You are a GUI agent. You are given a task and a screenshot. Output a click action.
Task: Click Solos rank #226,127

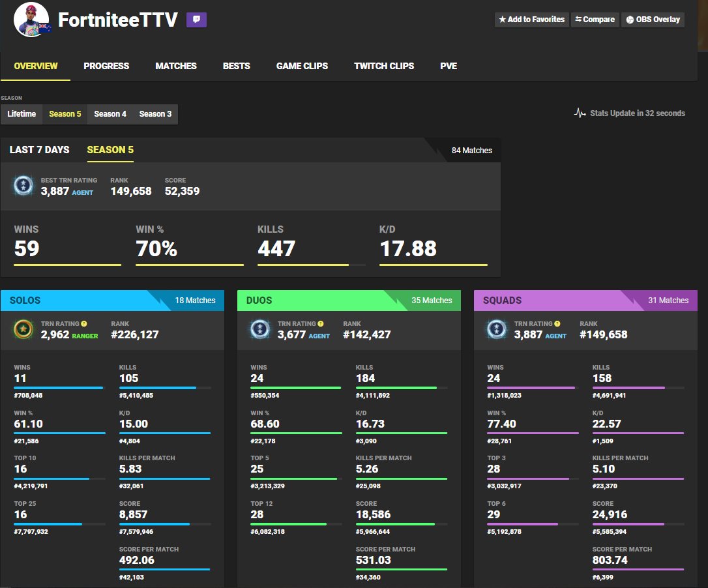coord(134,334)
